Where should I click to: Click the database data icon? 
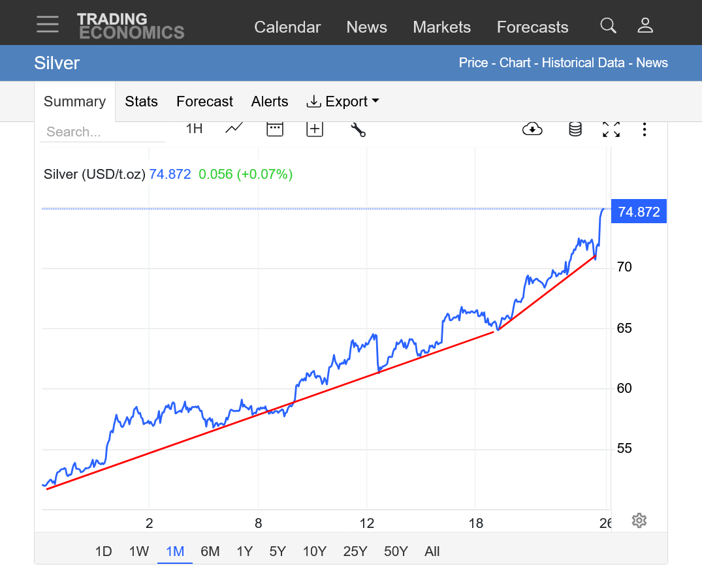[575, 129]
